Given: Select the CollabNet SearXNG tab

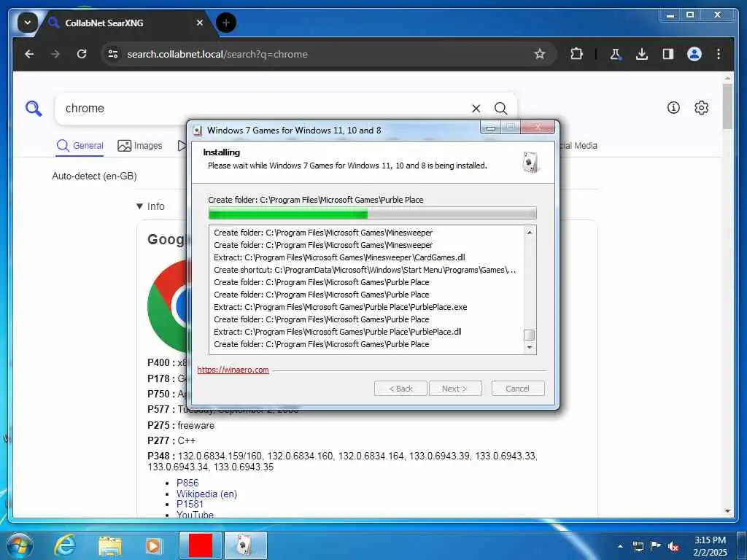Looking at the screenshot, I should [x=125, y=23].
